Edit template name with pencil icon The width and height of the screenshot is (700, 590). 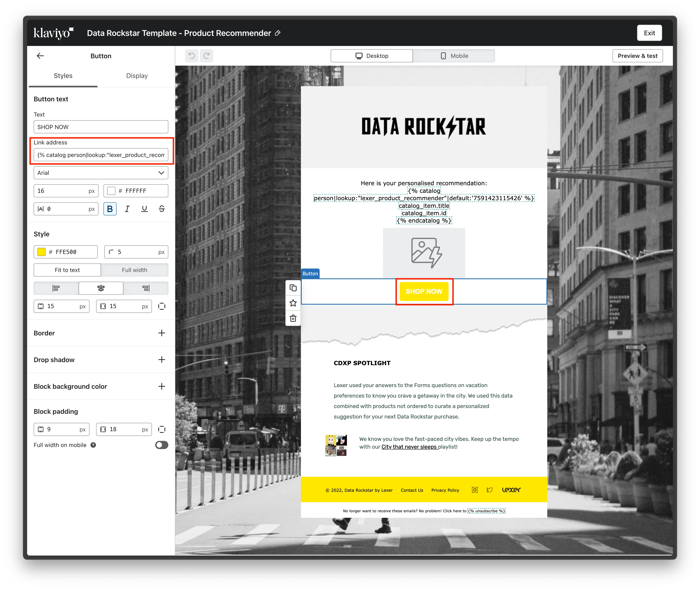(x=278, y=33)
